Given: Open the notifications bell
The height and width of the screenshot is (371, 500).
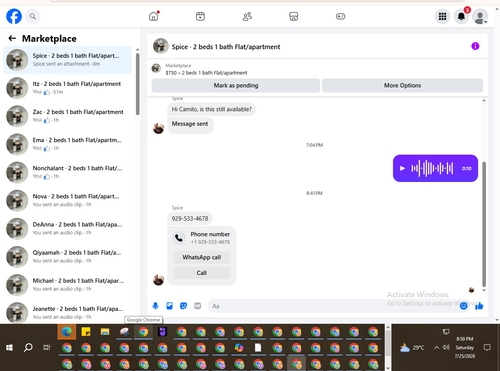Looking at the screenshot, I should click(x=461, y=16).
